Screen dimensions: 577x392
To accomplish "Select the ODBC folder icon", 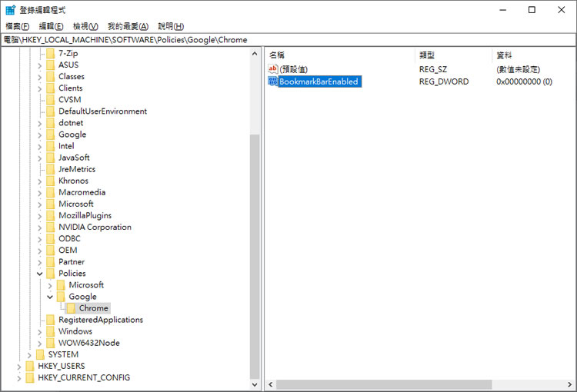I will pos(51,238).
